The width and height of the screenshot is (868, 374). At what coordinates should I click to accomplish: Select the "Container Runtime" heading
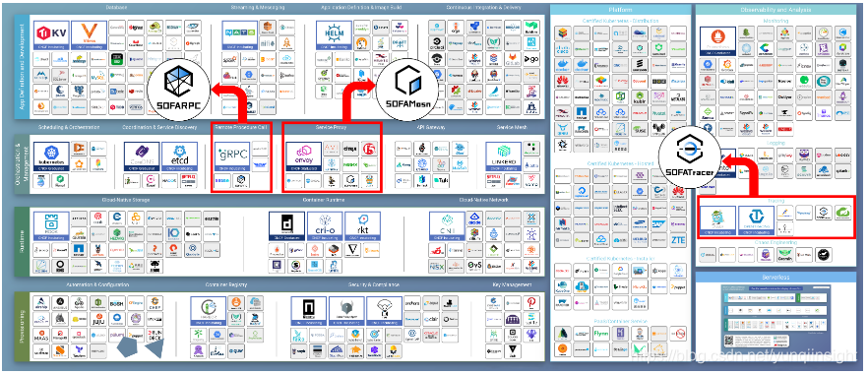(x=325, y=199)
